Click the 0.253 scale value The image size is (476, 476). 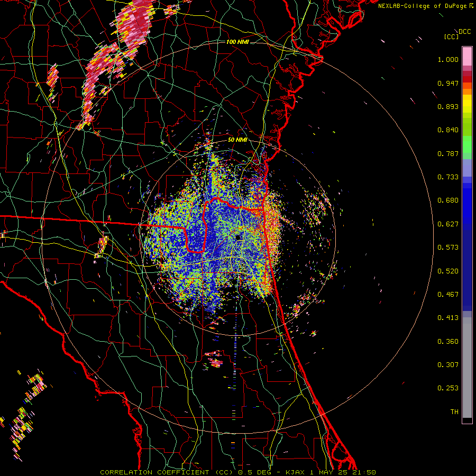(x=448, y=388)
